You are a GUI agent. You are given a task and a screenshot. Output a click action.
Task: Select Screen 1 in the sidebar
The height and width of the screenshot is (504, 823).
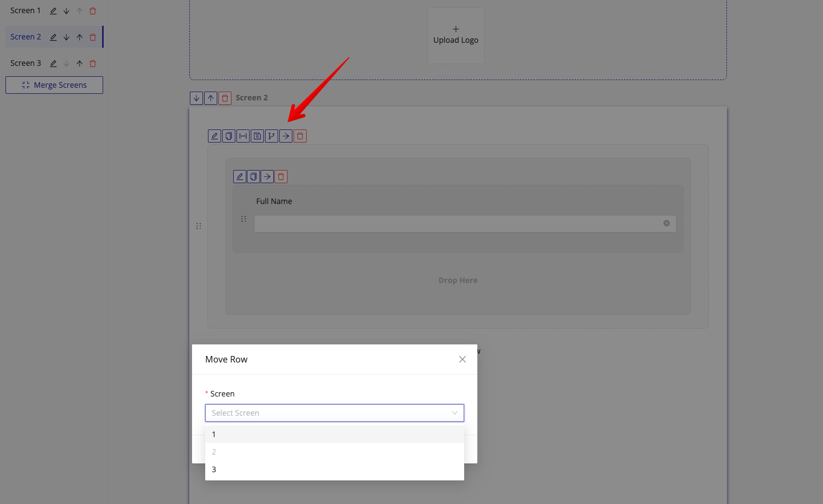tap(25, 11)
